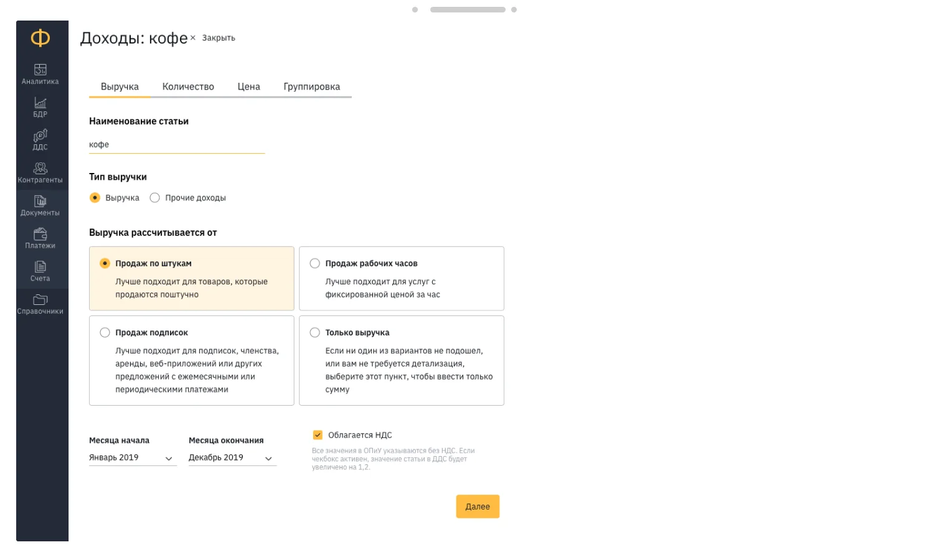929x560 pixels.
Task: Open the Документы section
Action: (40, 205)
